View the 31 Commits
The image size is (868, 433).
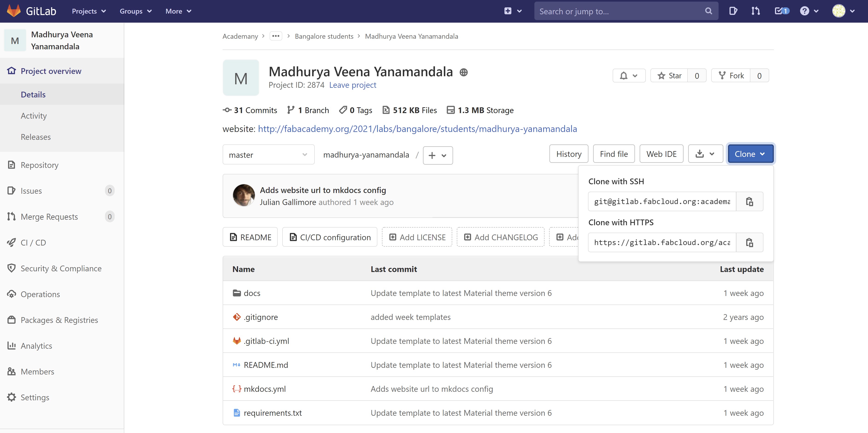tap(250, 110)
